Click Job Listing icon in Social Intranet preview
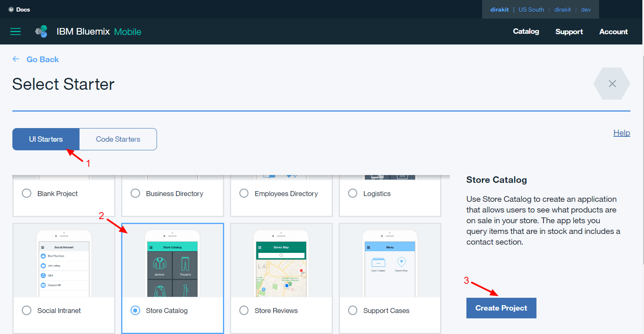This screenshot has width=644, height=334. [43, 266]
